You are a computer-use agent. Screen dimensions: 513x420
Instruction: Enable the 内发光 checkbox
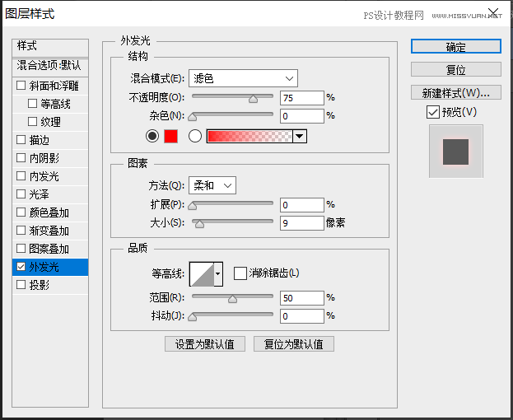point(21,176)
